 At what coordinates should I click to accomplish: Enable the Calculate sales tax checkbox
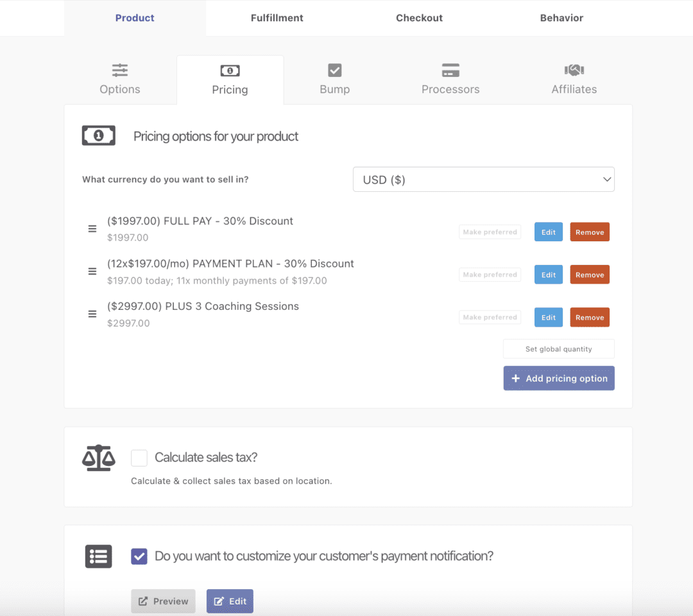(x=139, y=458)
